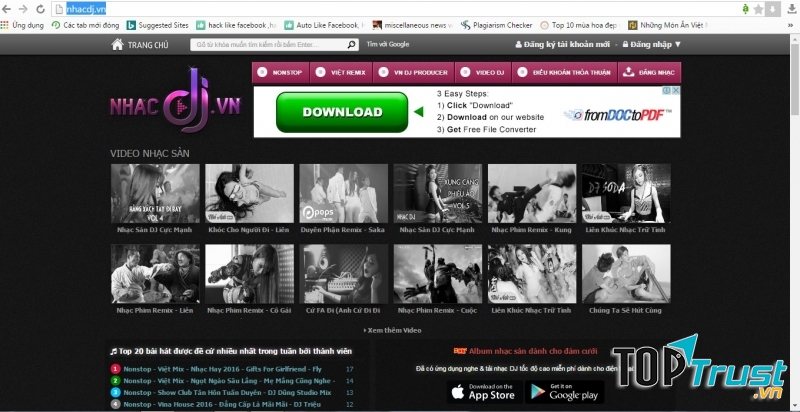Viewport: 800px width, 412px height.
Task: Click the upload icon on Đăng Nhạc
Action: [x=629, y=72]
